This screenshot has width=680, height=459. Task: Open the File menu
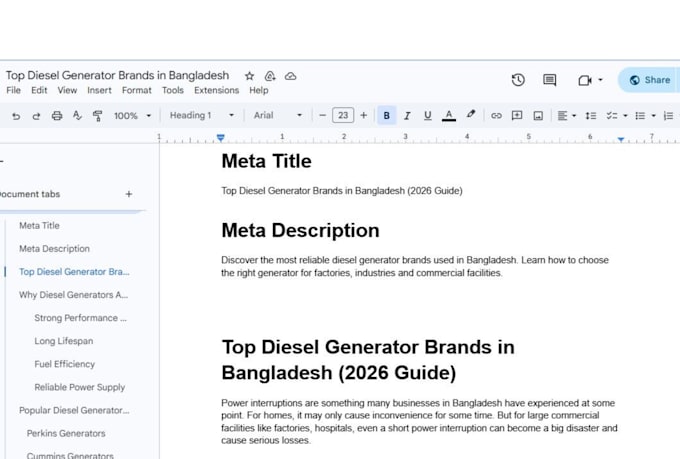pos(13,90)
